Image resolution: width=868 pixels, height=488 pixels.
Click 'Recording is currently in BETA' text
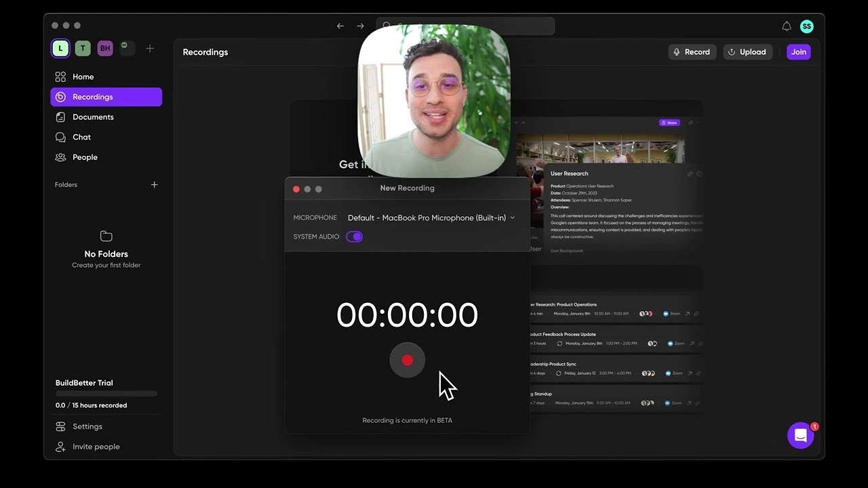[x=407, y=420]
